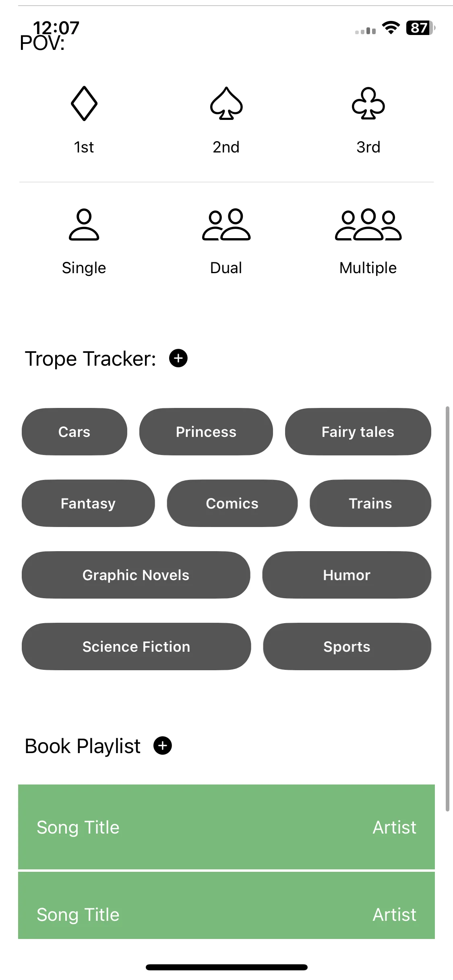
Task: Select the diamond 1st person POV icon
Action: (x=84, y=103)
